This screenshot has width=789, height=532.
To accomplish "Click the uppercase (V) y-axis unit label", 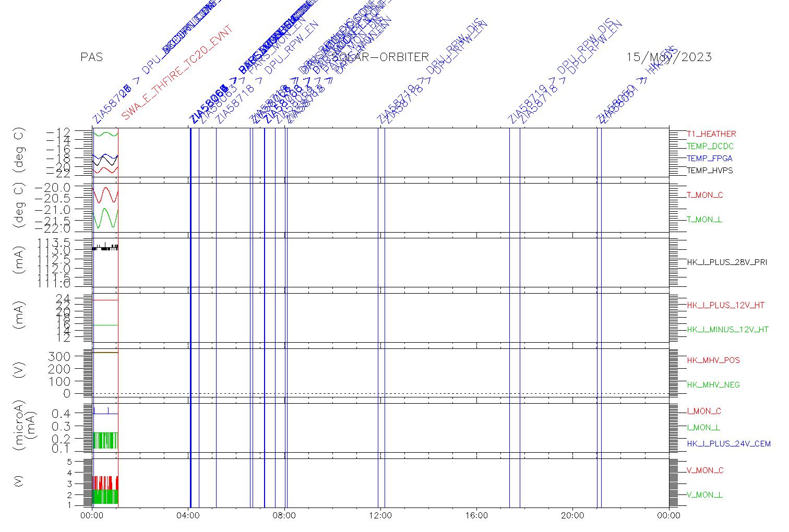I will 20,371.
